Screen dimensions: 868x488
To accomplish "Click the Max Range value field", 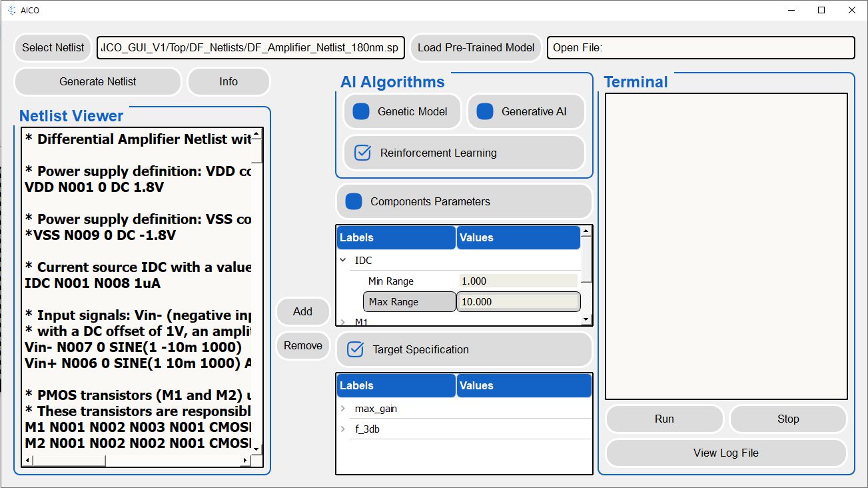I will 518,302.
